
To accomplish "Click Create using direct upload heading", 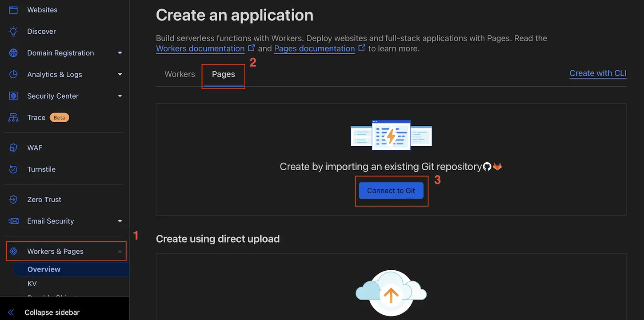I will [x=218, y=239].
